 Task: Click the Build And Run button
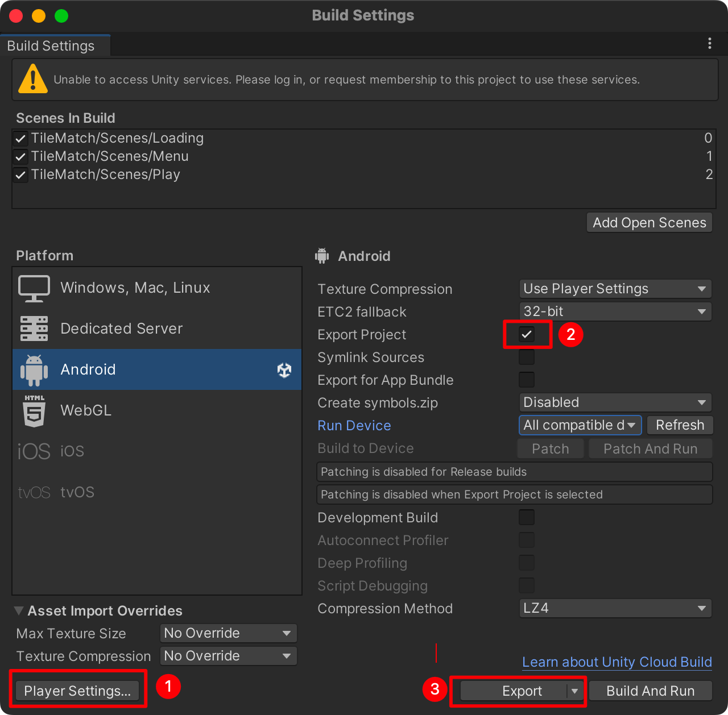click(x=651, y=691)
